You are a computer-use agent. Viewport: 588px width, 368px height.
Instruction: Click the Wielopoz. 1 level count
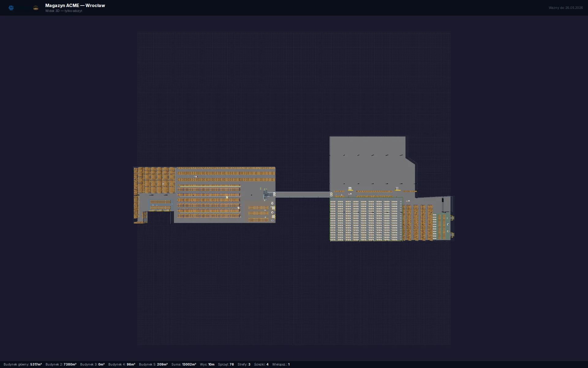pos(281,364)
